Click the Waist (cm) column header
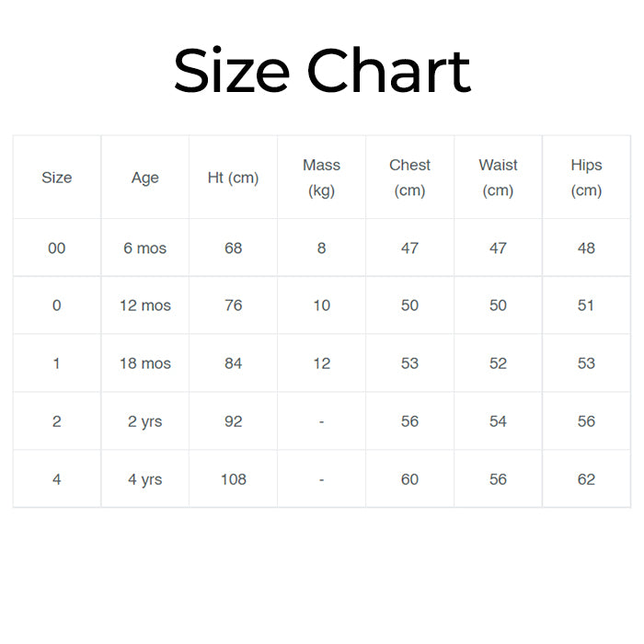Viewport: 644px width, 644px height. [498, 178]
